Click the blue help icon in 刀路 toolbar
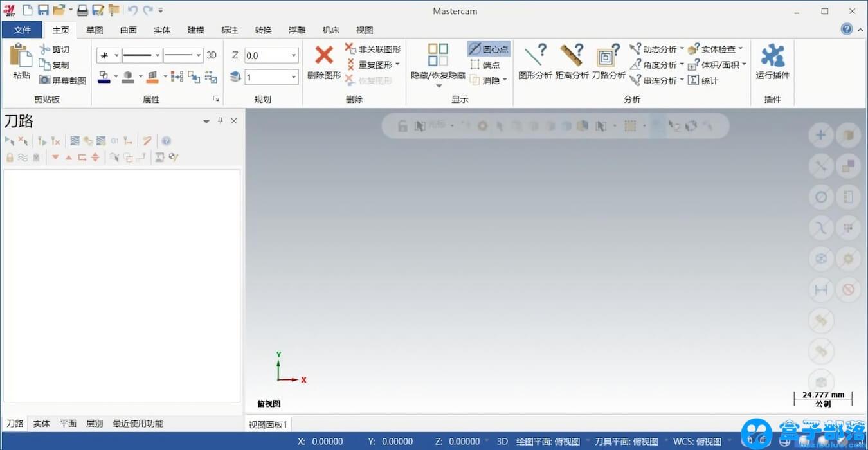The image size is (868, 450). coord(166,141)
